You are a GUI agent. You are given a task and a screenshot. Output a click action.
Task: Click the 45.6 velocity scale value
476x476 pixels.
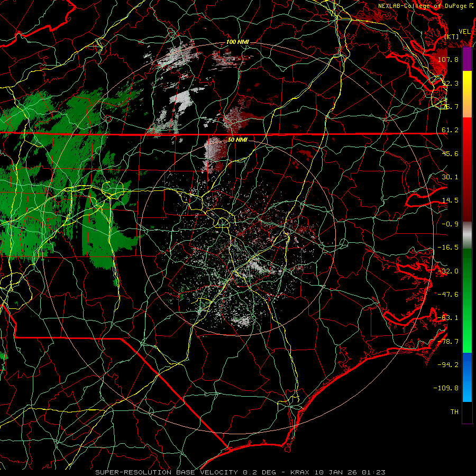450,153
